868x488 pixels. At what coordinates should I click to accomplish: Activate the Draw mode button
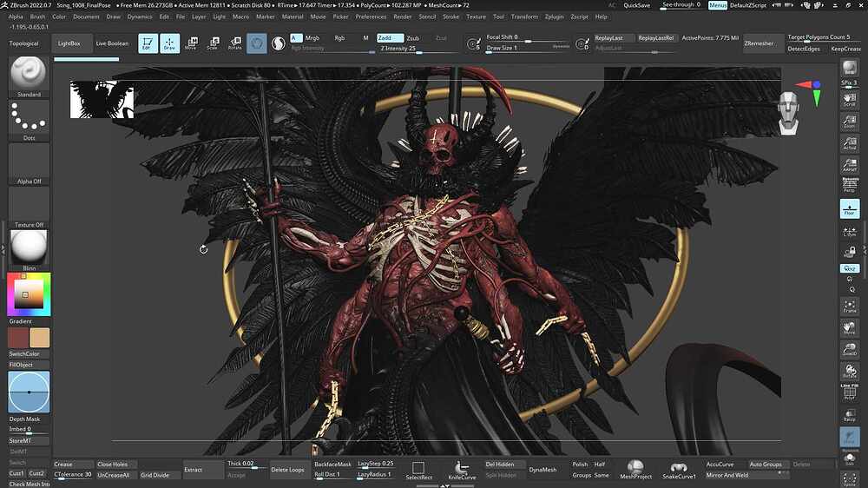click(169, 43)
